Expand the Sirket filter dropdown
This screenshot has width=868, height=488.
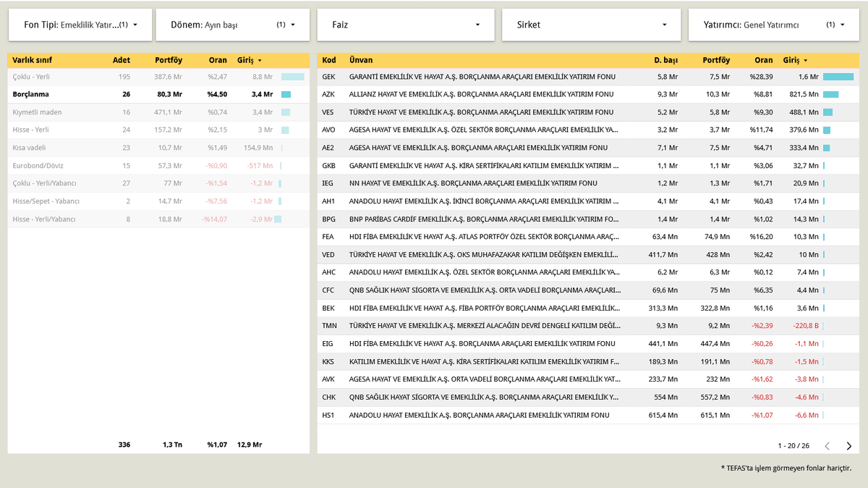click(591, 25)
